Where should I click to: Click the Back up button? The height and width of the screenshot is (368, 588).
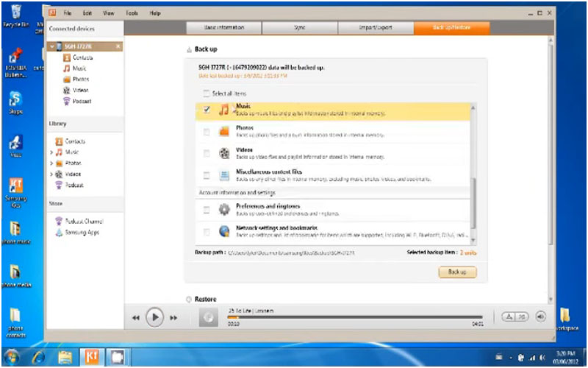pos(457,272)
